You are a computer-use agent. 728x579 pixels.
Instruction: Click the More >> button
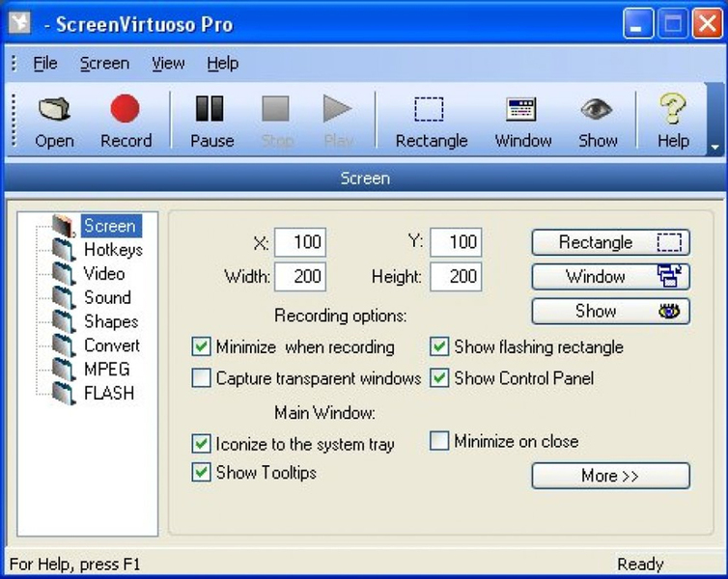click(610, 476)
